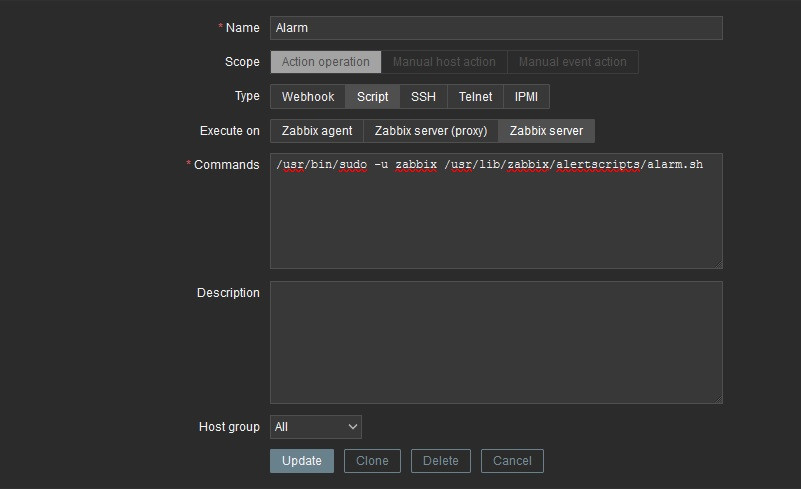Set Execute on to Zabbix server
This screenshot has height=489, width=801.
coord(546,131)
